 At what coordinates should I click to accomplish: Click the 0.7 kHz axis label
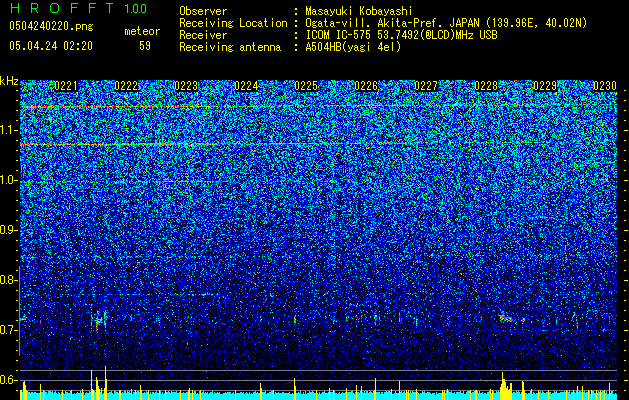(7, 330)
